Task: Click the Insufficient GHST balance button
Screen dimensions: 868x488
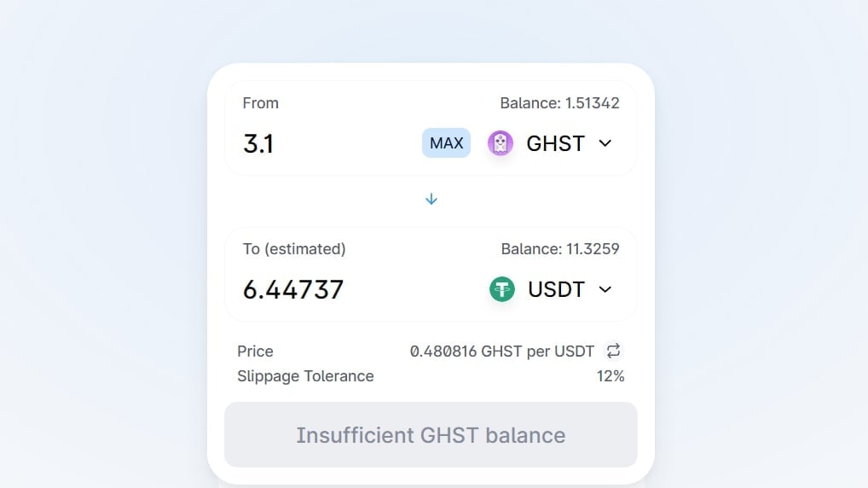Action: 431,435
